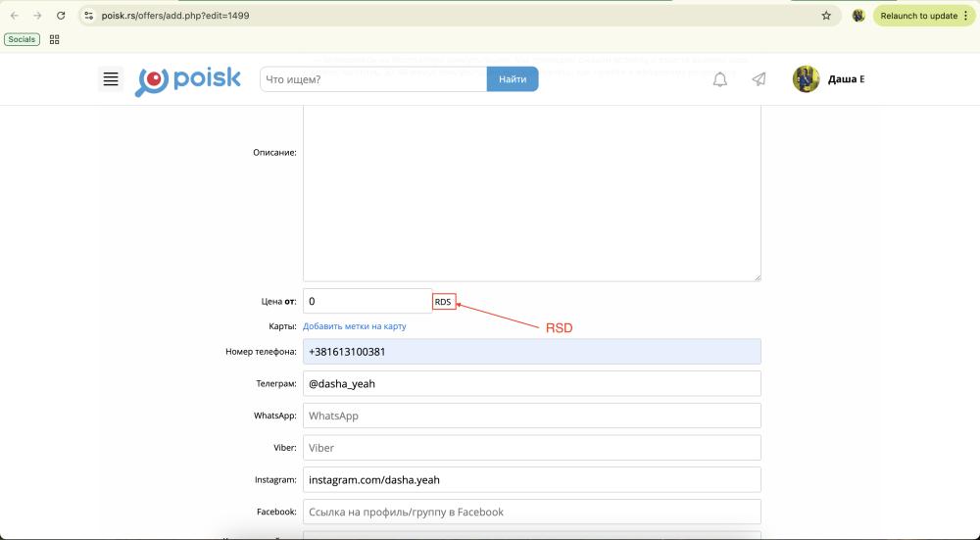Reload the page in browser
The height and width of the screenshot is (540, 980).
[61, 16]
